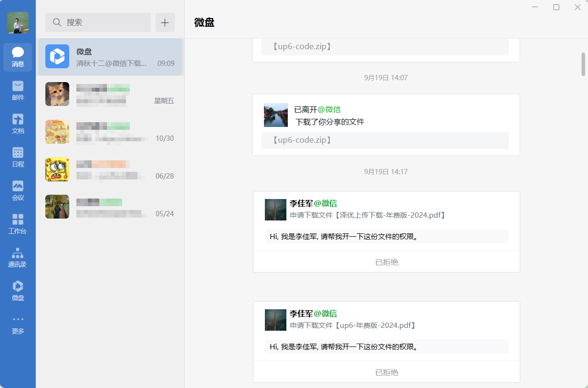Click 李佳军 avatar on 泽优上传下载 request
The height and width of the screenshot is (388, 588).
275,210
